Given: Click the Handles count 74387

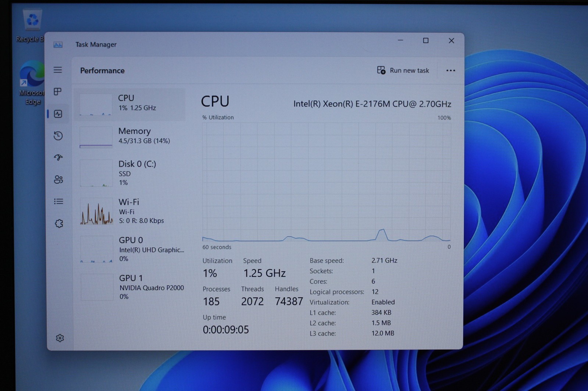Looking at the screenshot, I should point(289,301).
